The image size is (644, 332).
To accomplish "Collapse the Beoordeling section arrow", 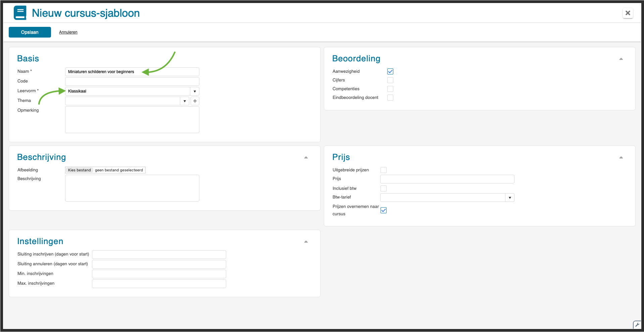I will point(621,59).
